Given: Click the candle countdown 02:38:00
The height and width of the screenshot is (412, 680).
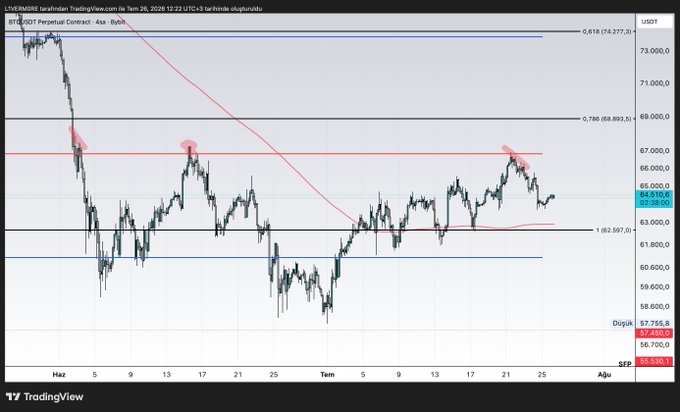Looking at the screenshot, I should pos(654,203).
